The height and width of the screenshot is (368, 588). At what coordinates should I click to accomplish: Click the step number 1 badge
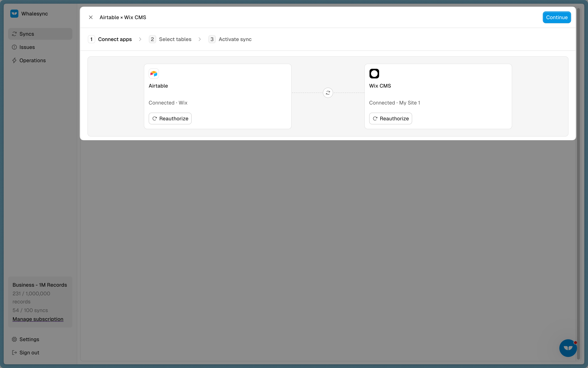coord(91,39)
